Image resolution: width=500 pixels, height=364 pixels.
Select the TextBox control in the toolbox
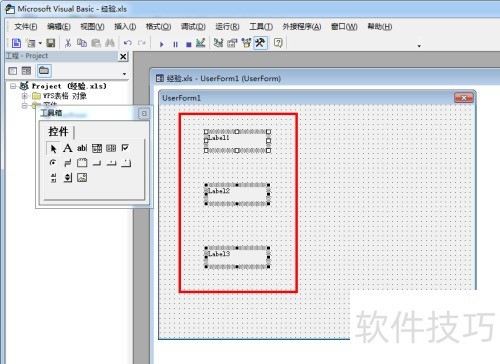(82, 148)
